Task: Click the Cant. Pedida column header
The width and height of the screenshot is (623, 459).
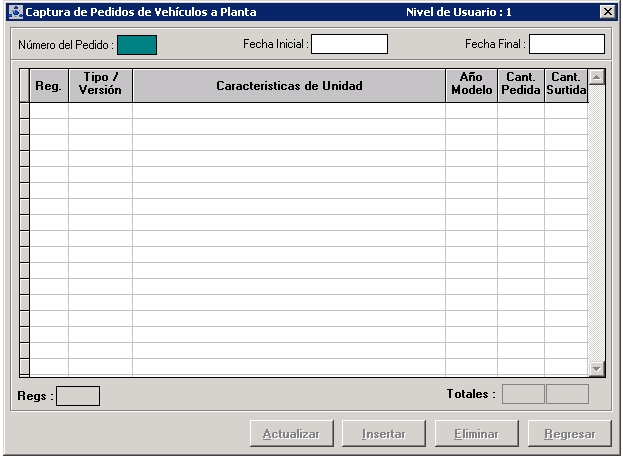Action: coord(521,86)
